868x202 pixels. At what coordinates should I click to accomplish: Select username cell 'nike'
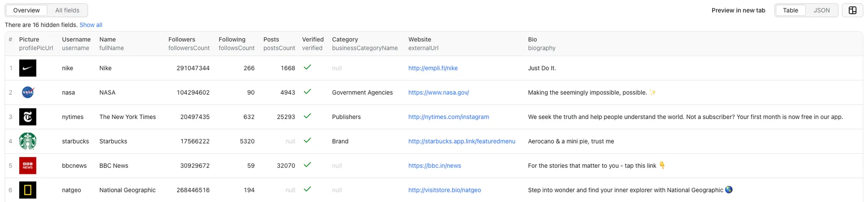[68, 68]
